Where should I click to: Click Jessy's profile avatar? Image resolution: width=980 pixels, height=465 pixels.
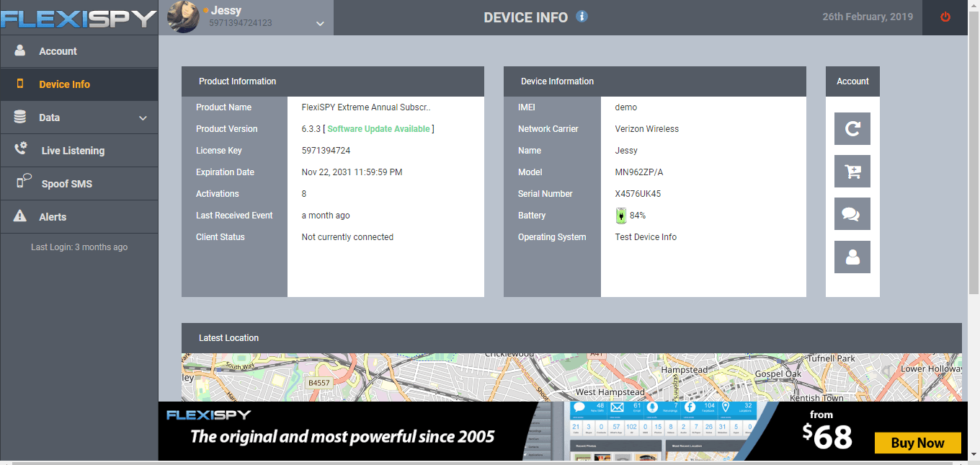coord(183,17)
